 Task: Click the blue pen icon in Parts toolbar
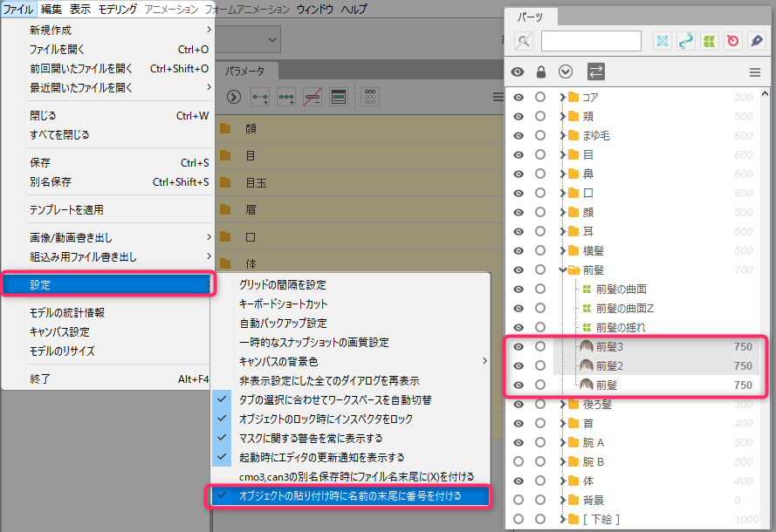click(x=757, y=41)
